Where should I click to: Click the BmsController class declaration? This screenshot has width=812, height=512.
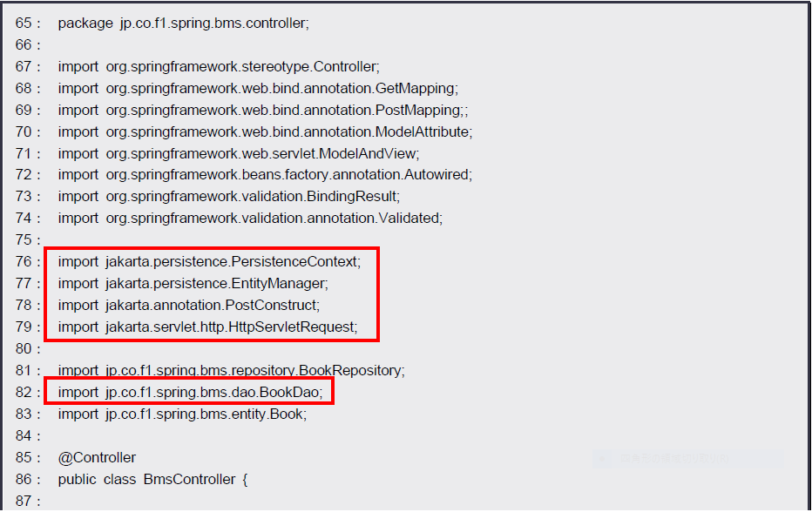(x=153, y=480)
